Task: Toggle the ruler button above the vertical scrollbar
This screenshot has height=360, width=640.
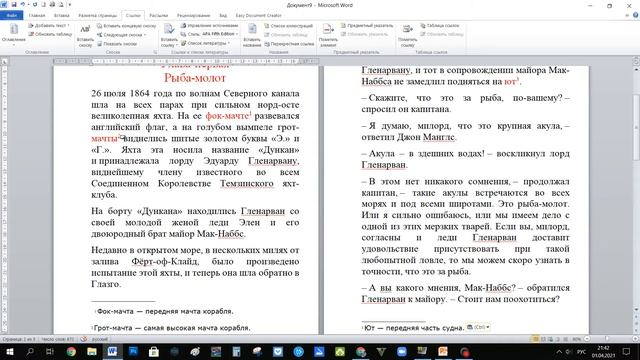Action: pos(636,61)
